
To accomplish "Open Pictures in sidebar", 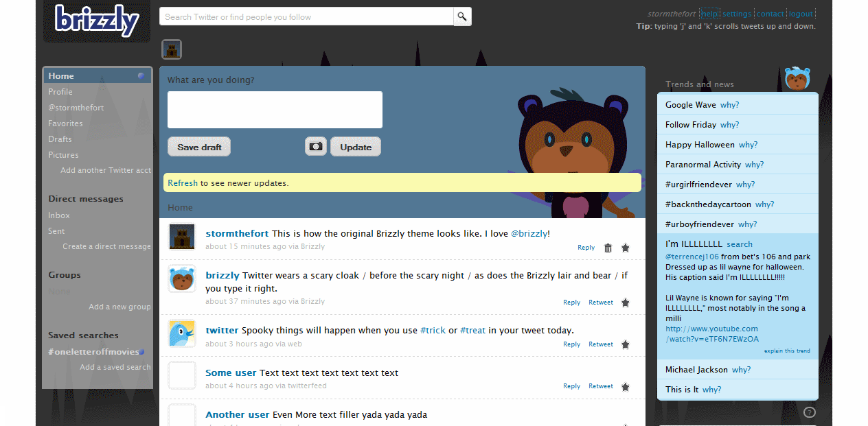I will click(63, 155).
